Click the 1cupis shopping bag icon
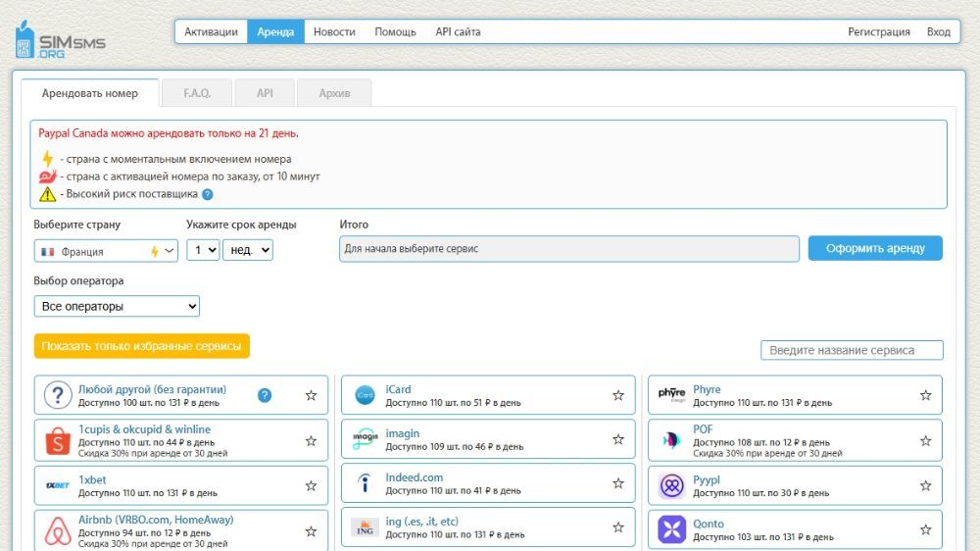Screen dimensions: 980x551 point(58,441)
